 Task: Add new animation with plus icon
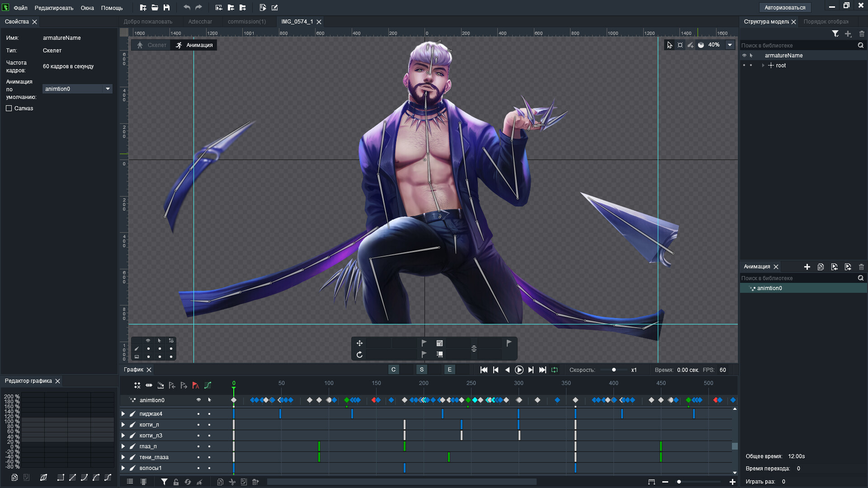pyautogui.click(x=807, y=267)
